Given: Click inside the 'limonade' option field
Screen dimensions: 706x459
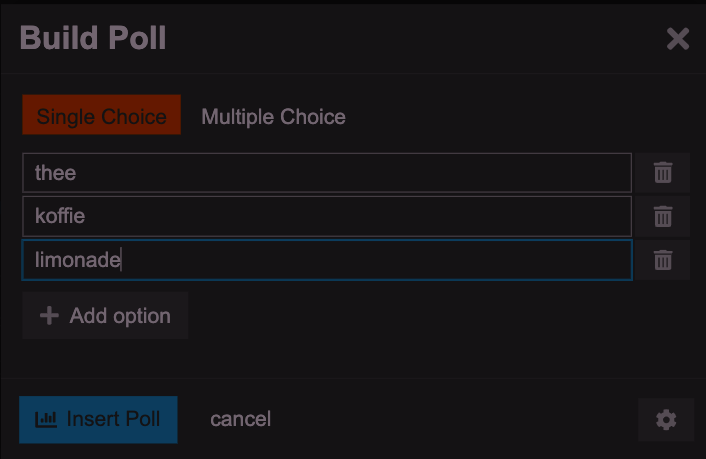Looking at the screenshot, I should pos(327,260).
